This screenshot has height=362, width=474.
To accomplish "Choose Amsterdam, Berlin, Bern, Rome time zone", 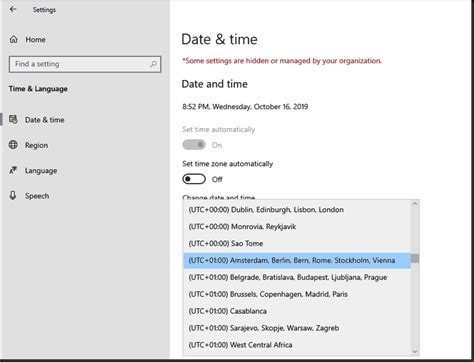I will 297,260.
